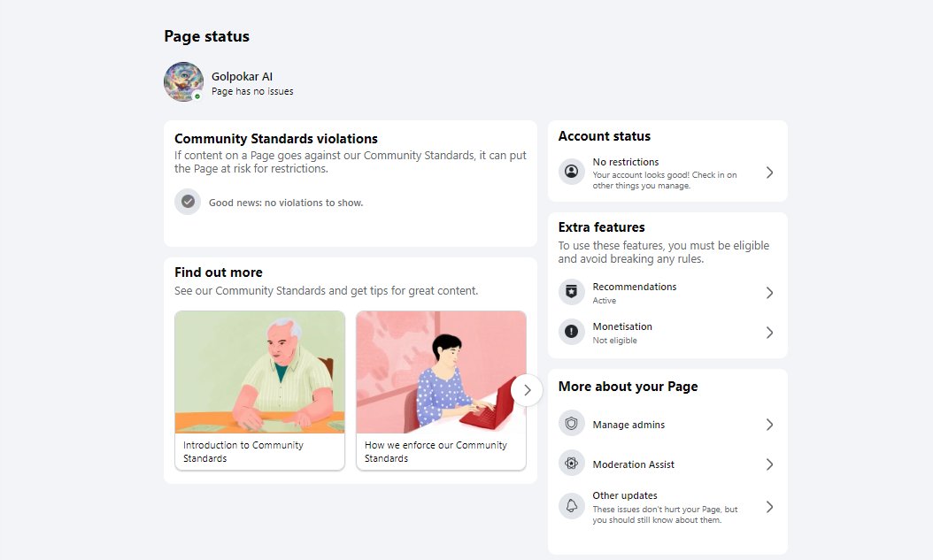Open Introduction to Community Standards card image
933x560 pixels.
pyautogui.click(x=260, y=372)
